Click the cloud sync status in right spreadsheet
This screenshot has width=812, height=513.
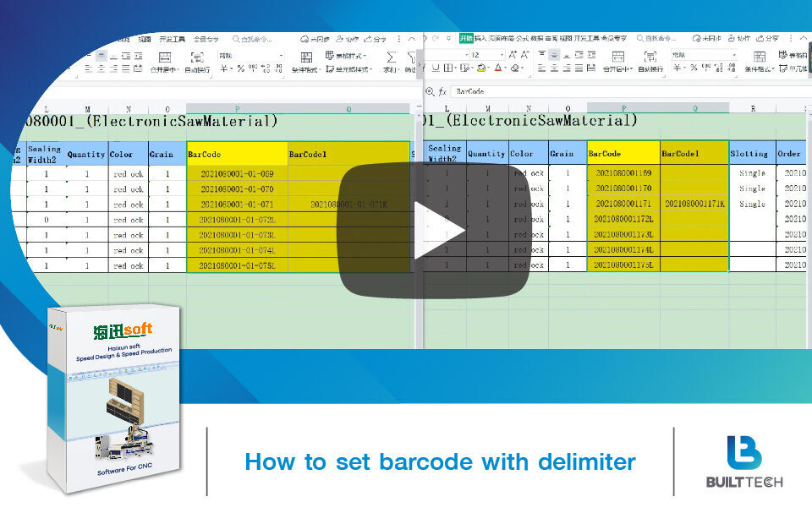[706, 38]
